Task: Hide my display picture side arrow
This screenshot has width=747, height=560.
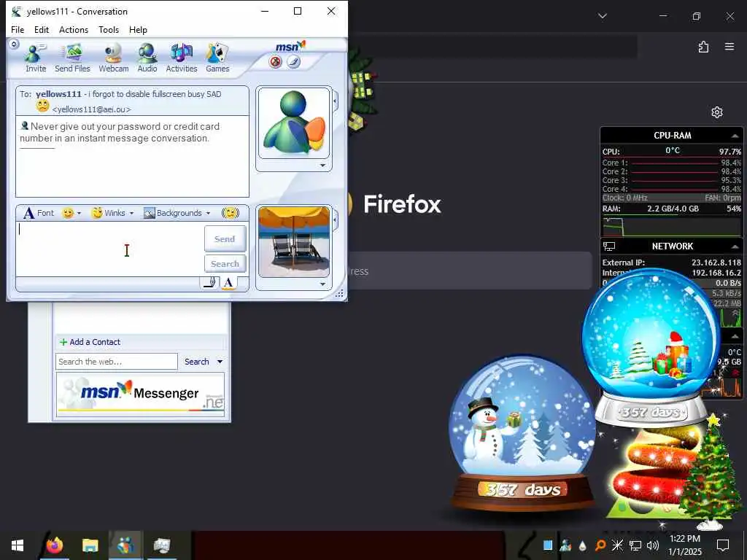Action: [x=336, y=220]
